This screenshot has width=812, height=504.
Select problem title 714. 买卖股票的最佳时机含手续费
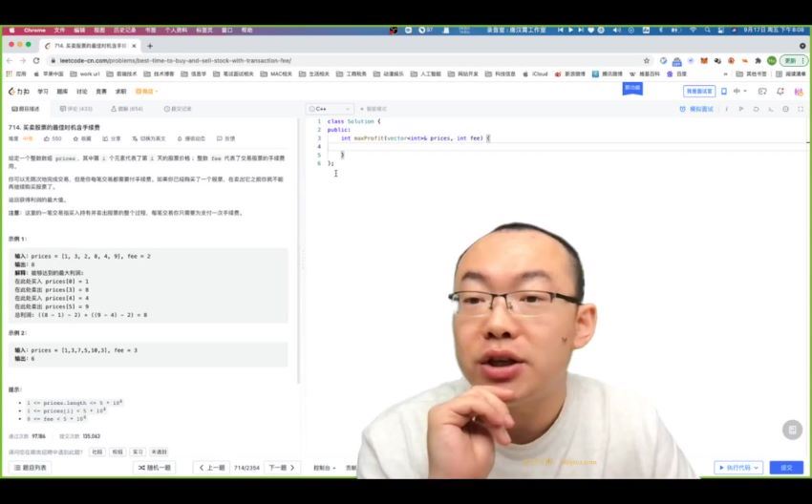(53, 127)
